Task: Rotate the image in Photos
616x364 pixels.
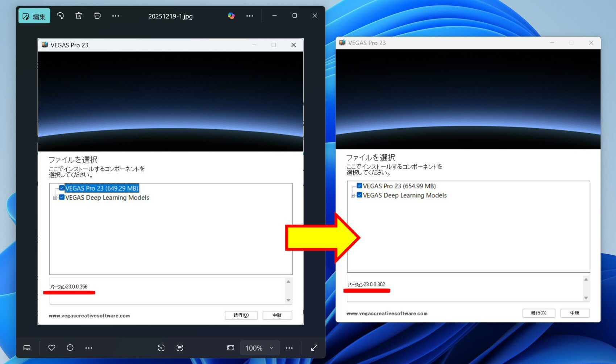Action: click(61, 16)
